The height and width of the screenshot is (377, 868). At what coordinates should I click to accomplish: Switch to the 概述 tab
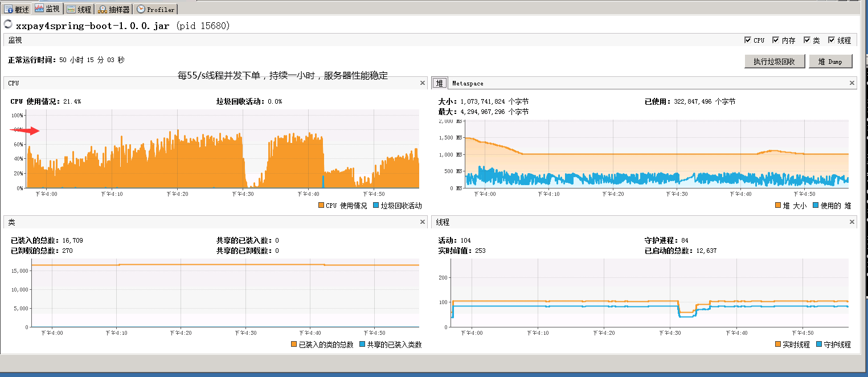(x=17, y=9)
